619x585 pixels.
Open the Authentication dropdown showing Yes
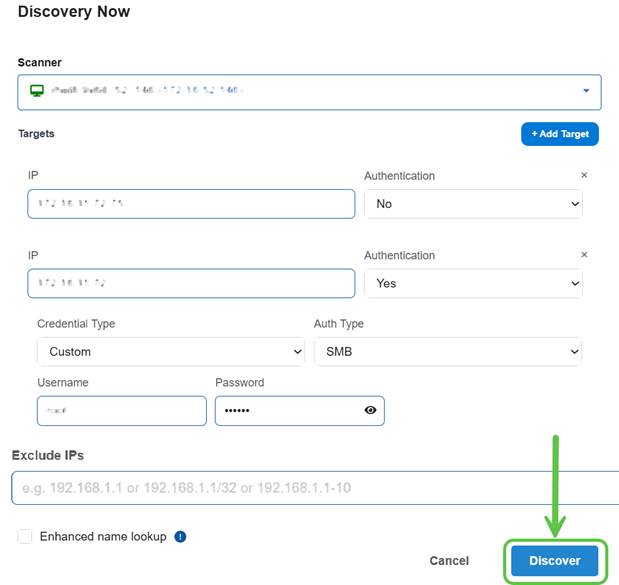pos(472,284)
